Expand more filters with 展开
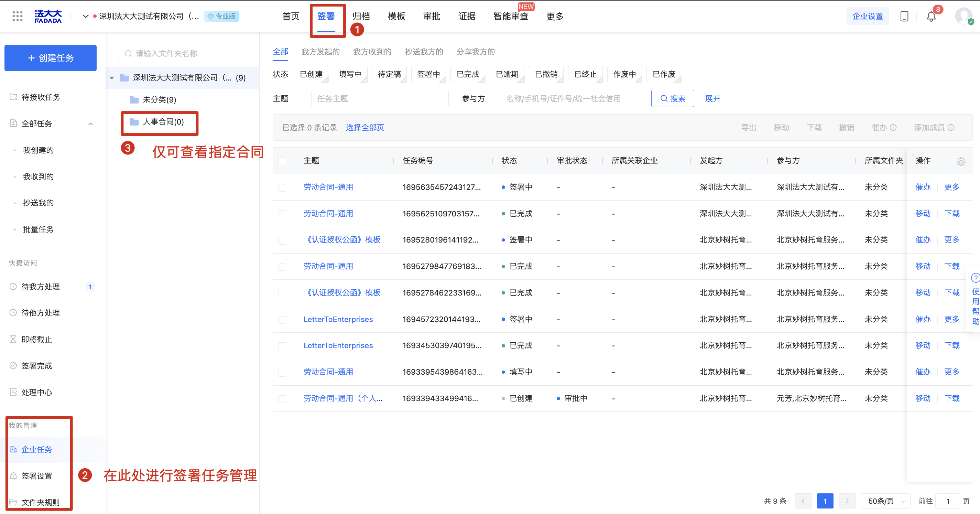 click(712, 99)
